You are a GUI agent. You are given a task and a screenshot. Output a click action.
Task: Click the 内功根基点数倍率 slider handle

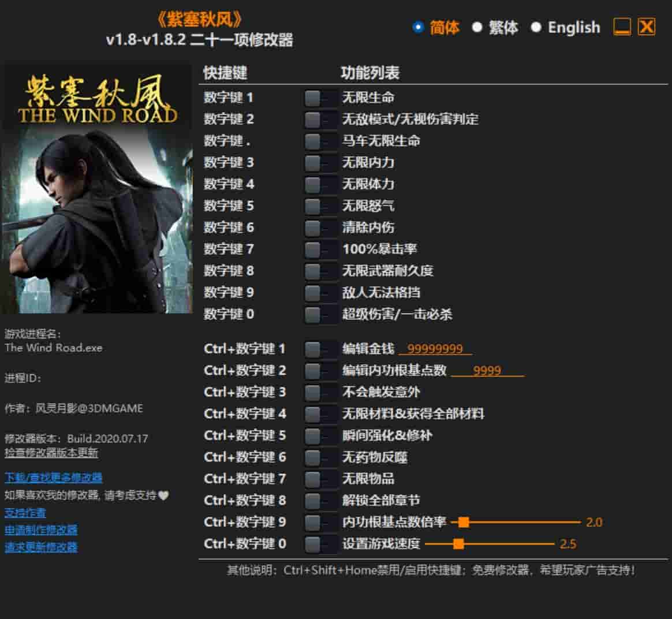point(464,523)
